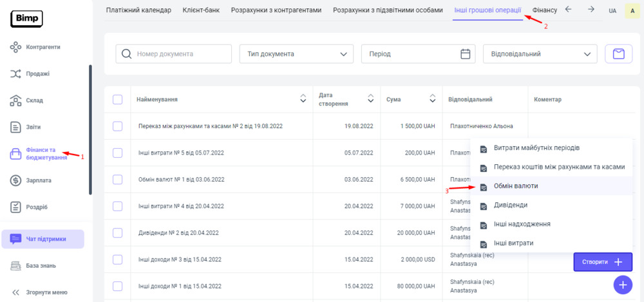
Task: Check the row Обмін валют № 1
Action: point(117,180)
